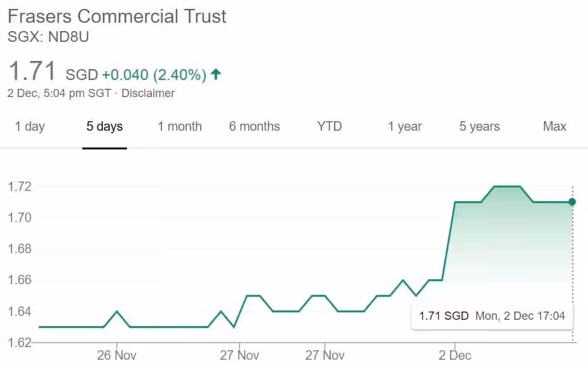The height and width of the screenshot is (368, 588).
Task: Select the SGX: ND8U ticker text
Action: [x=48, y=37]
